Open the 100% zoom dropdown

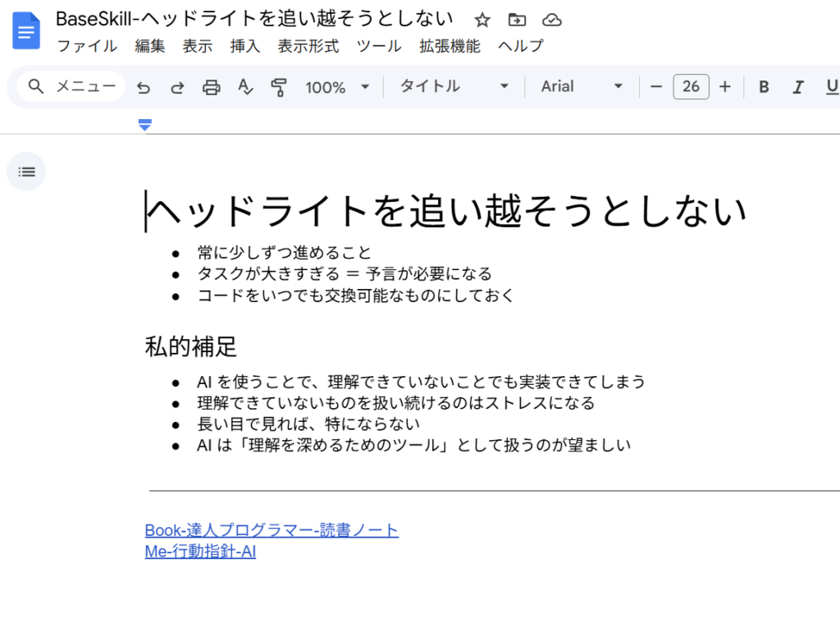pos(337,87)
